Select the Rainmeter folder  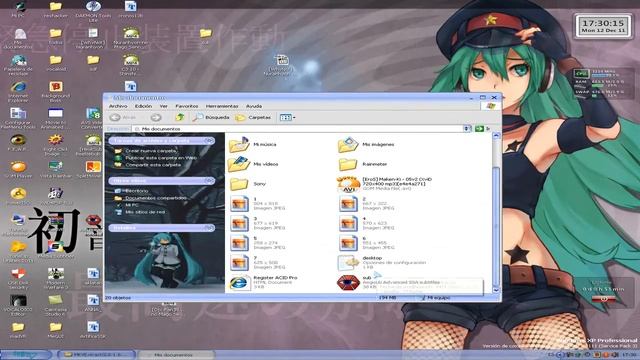point(362,164)
